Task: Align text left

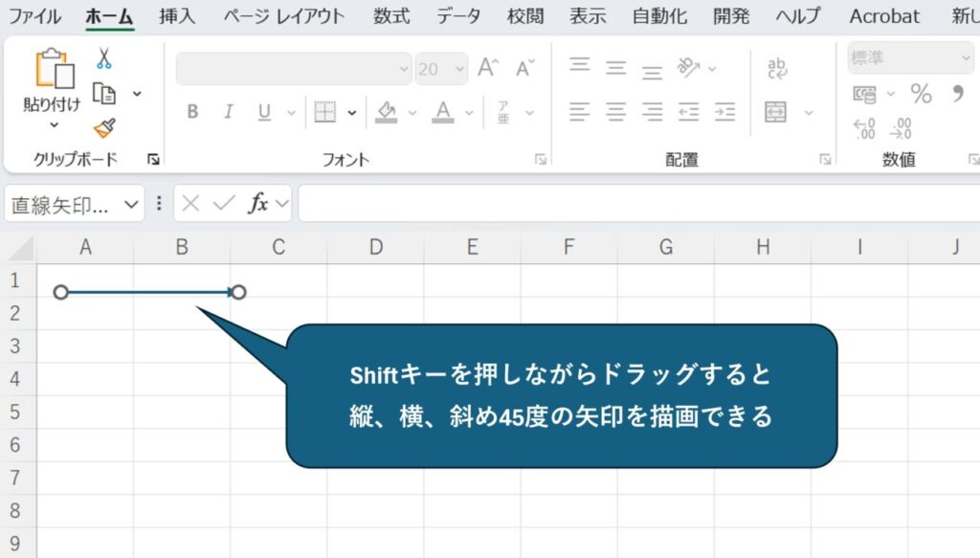Action: (579, 113)
